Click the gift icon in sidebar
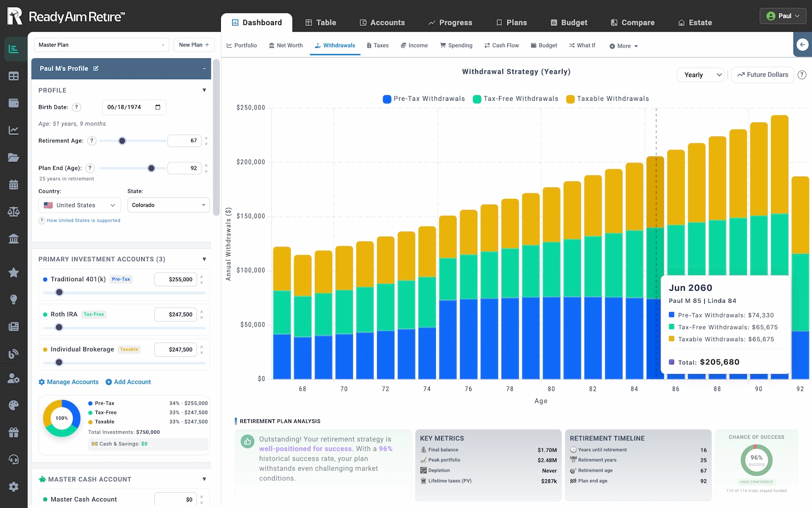Viewport: 812px width, 508px height. [14, 433]
